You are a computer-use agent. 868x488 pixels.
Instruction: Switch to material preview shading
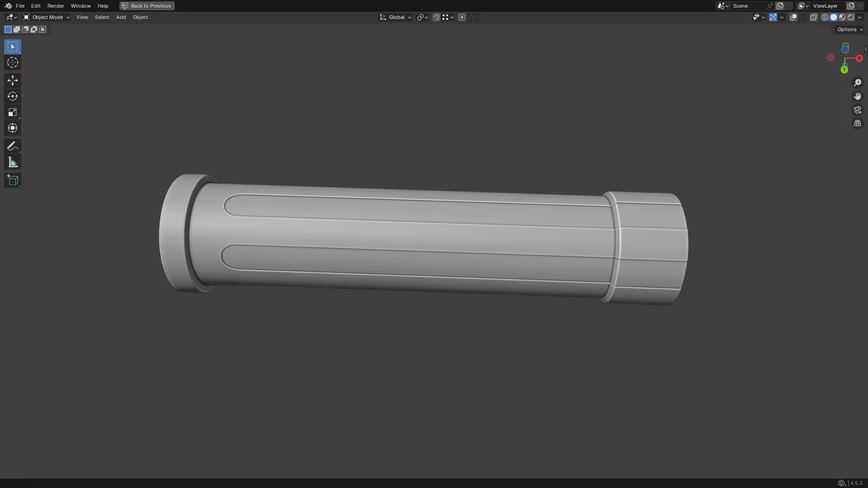(x=842, y=17)
